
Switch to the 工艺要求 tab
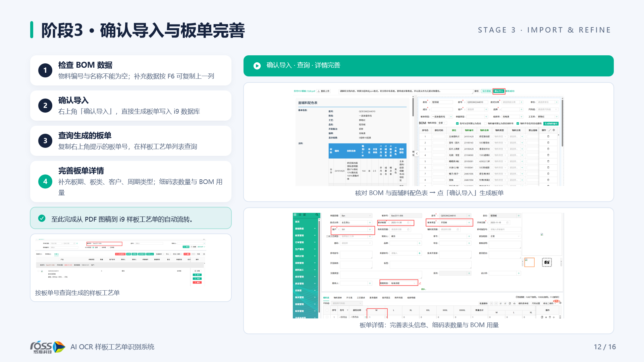(x=361, y=298)
